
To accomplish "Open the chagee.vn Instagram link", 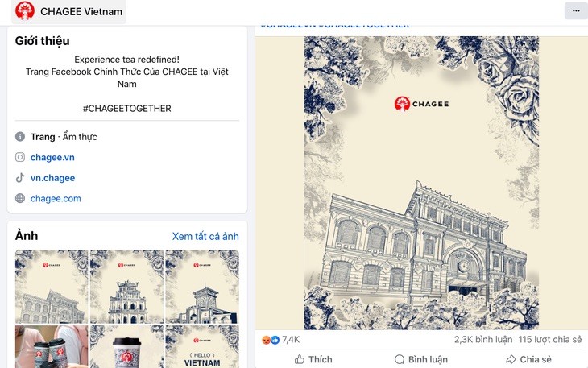I will pyautogui.click(x=52, y=157).
